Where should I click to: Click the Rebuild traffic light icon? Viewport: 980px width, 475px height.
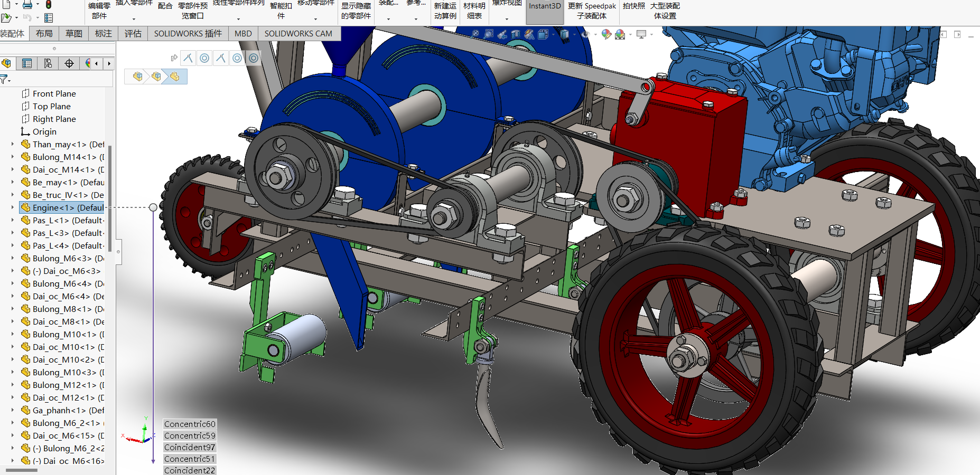tap(49, 5)
